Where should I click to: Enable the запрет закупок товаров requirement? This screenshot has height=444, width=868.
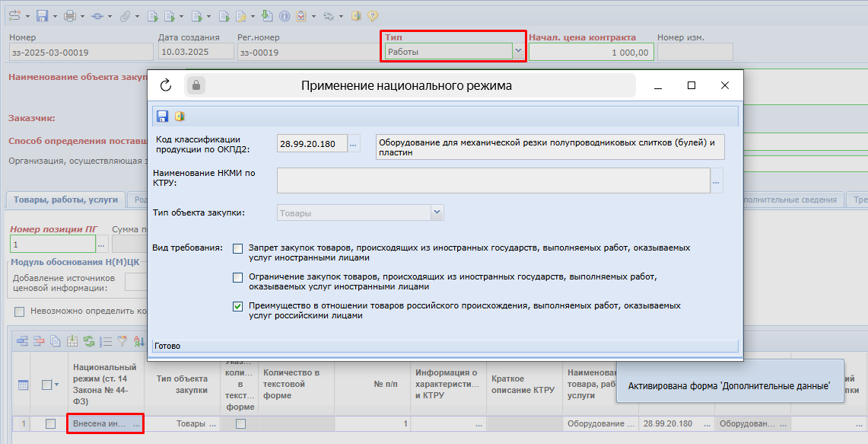[237, 248]
